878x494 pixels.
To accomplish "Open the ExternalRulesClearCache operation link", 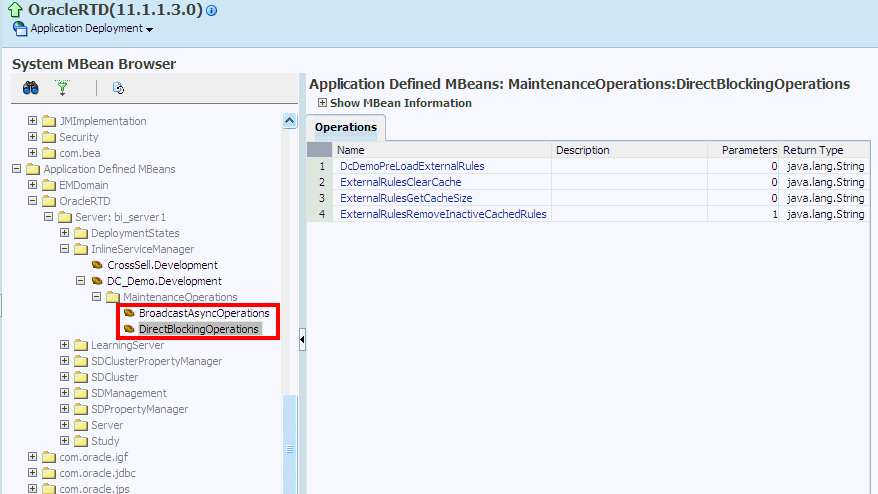I will tap(401, 182).
